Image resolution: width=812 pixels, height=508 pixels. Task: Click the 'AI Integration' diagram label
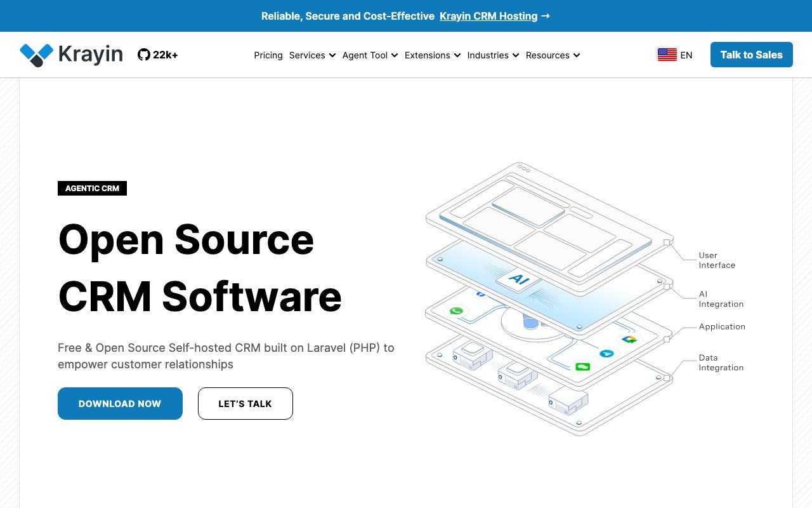[721, 299]
